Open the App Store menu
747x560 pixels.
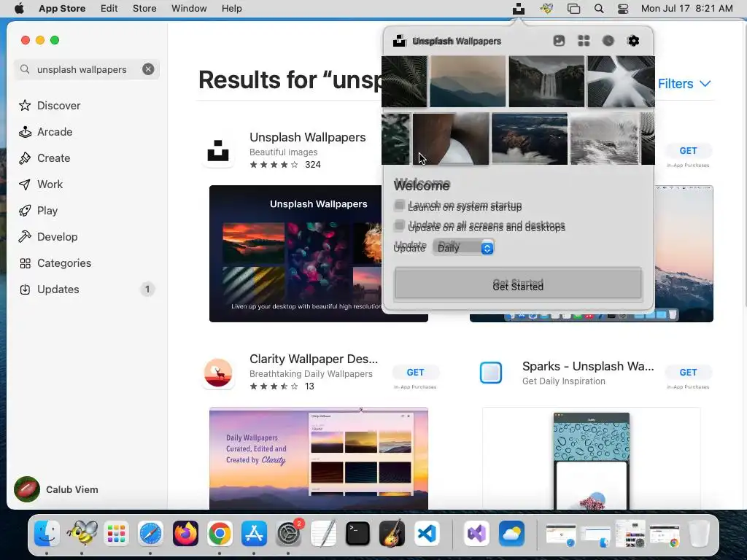pyautogui.click(x=62, y=9)
